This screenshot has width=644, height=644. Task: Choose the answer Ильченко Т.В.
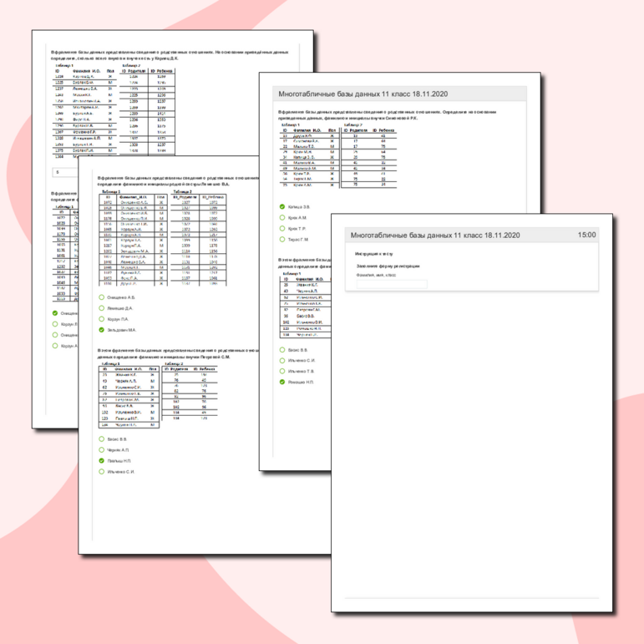pos(282,370)
